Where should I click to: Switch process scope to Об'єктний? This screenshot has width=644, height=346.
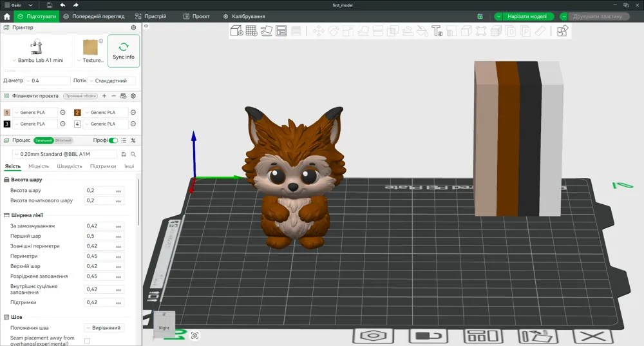(x=63, y=140)
